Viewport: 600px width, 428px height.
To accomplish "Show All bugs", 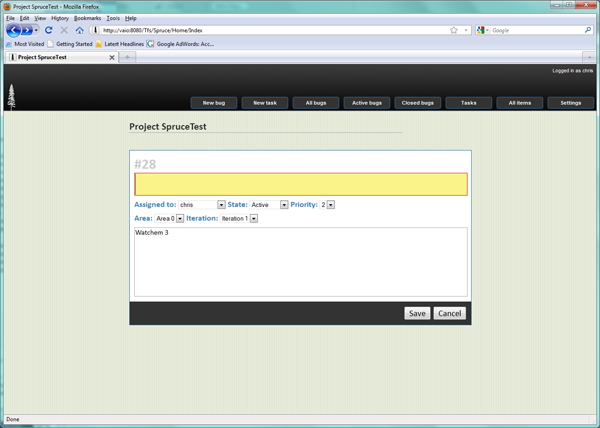I will coord(316,103).
